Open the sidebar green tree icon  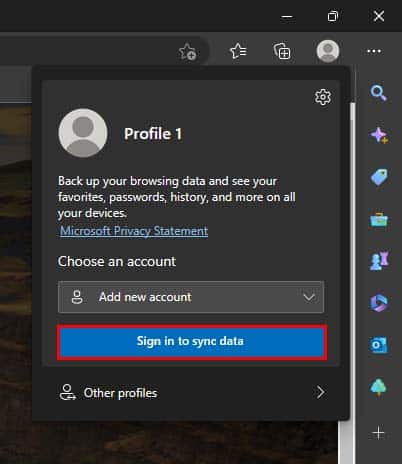point(378,387)
